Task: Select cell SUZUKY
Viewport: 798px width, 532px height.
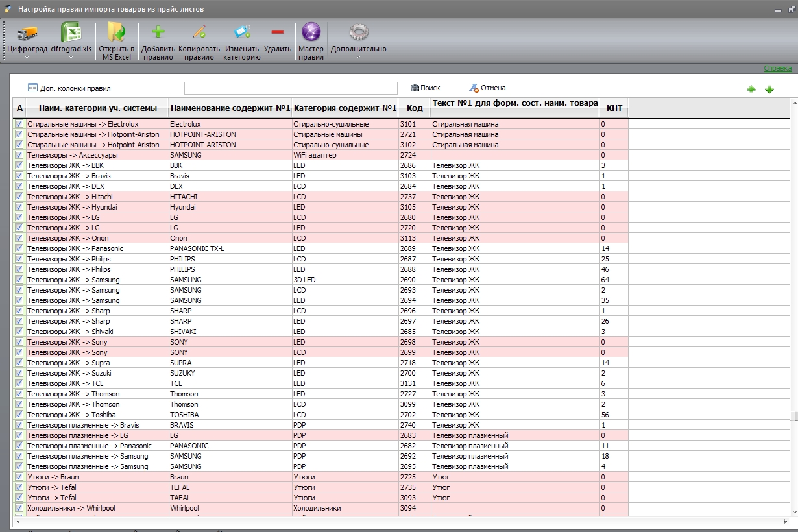Action: [x=230, y=373]
